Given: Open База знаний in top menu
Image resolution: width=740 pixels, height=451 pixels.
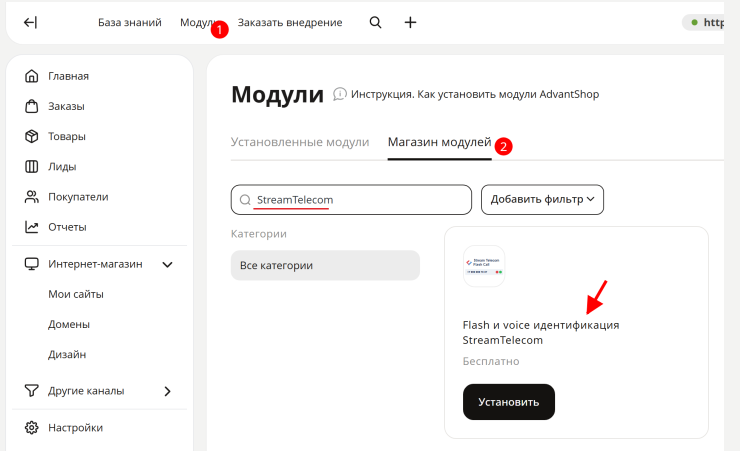Looking at the screenshot, I should click(130, 22).
